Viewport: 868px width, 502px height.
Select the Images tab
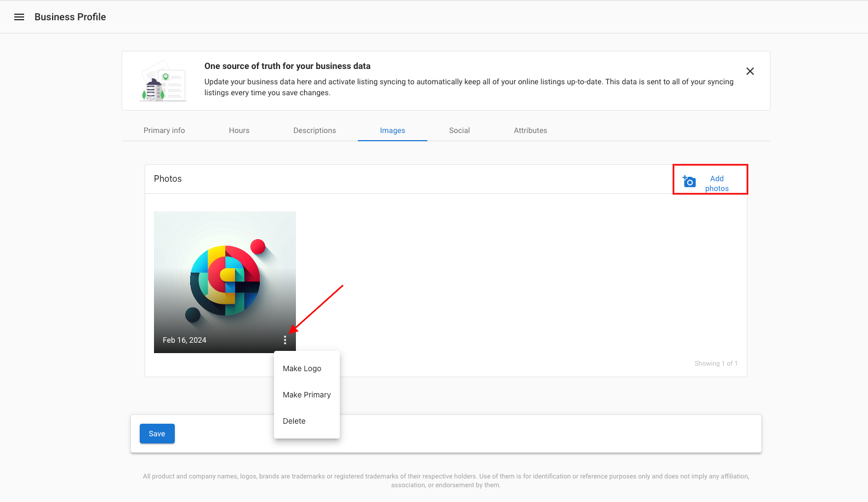click(x=392, y=130)
